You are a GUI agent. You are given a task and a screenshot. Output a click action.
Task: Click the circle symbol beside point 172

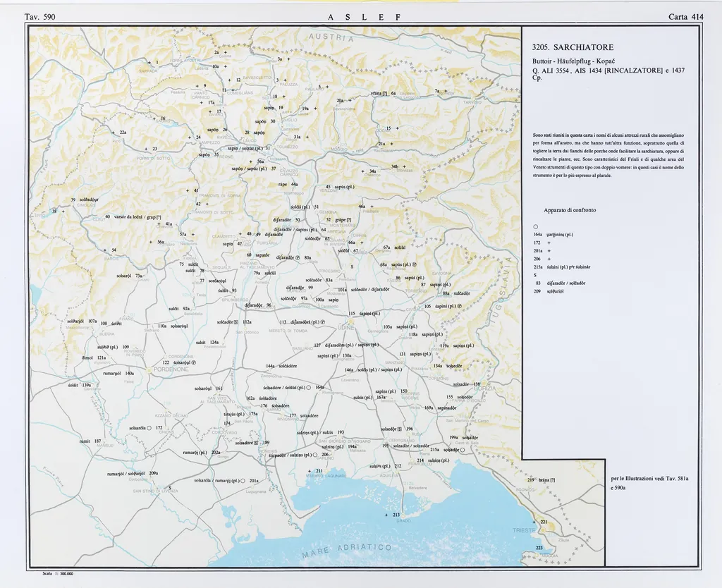[x=149, y=428]
